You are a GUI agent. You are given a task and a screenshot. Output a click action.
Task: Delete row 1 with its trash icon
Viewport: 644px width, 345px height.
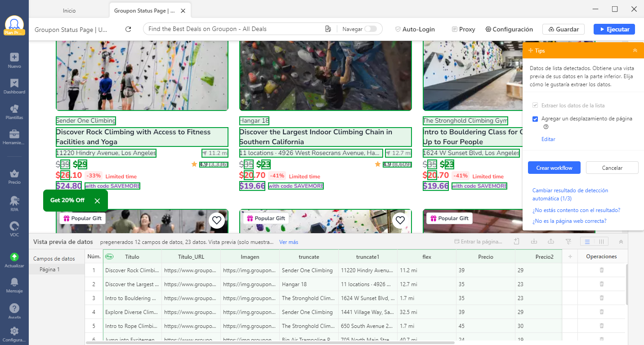click(602, 270)
